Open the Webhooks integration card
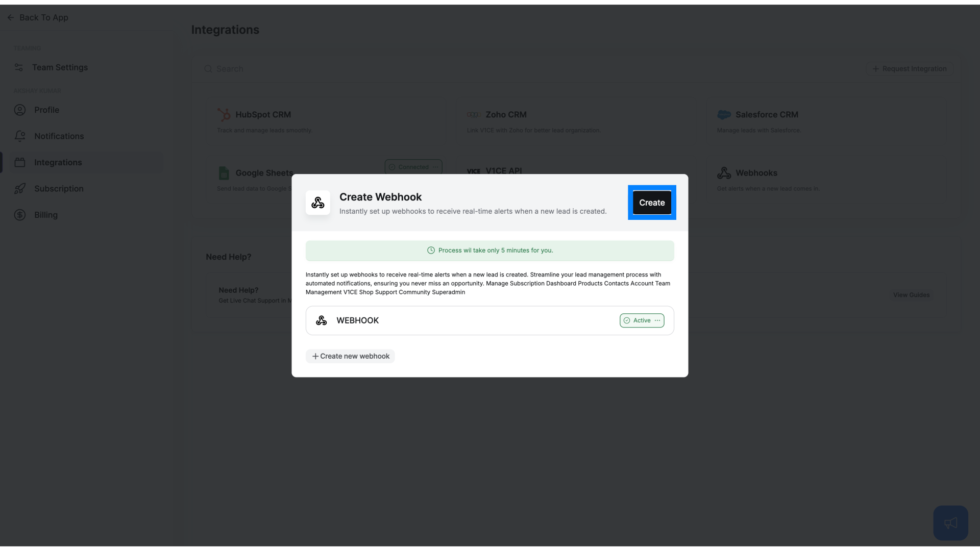 826,180
